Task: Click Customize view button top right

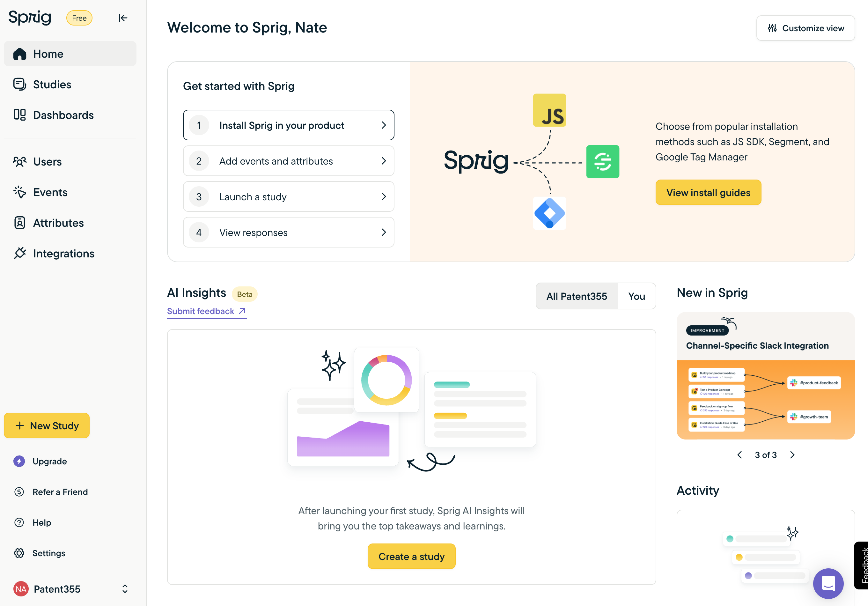Action: point(805,28)
